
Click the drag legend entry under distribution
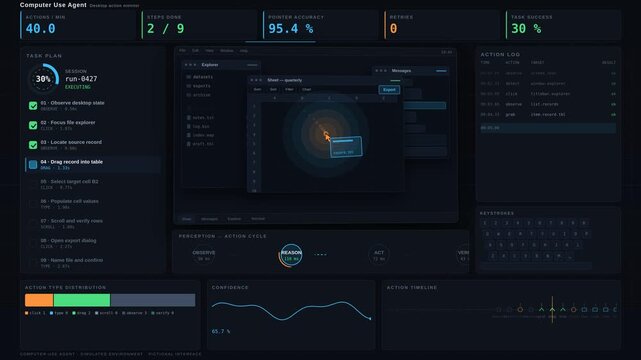tap(81, 313)
